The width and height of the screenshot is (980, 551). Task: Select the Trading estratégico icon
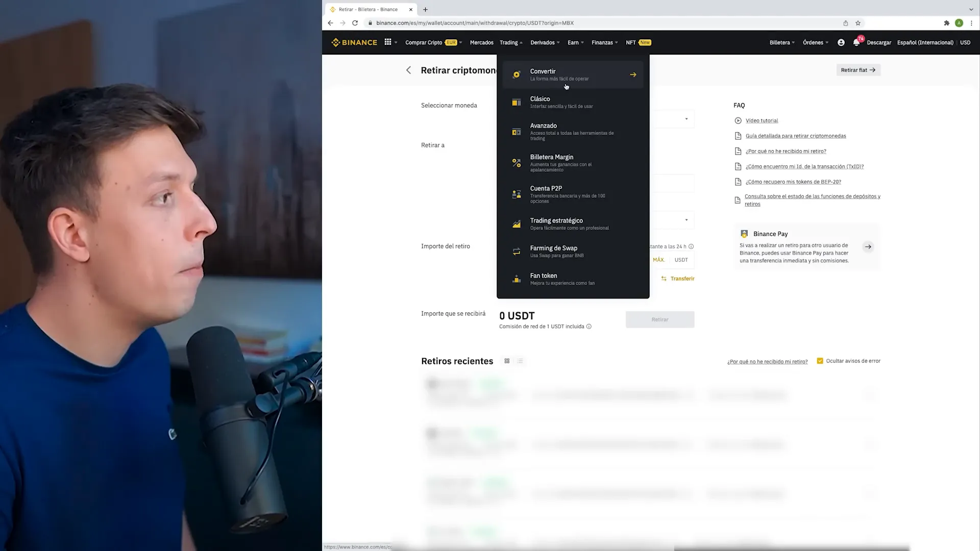tap(517, 223)
